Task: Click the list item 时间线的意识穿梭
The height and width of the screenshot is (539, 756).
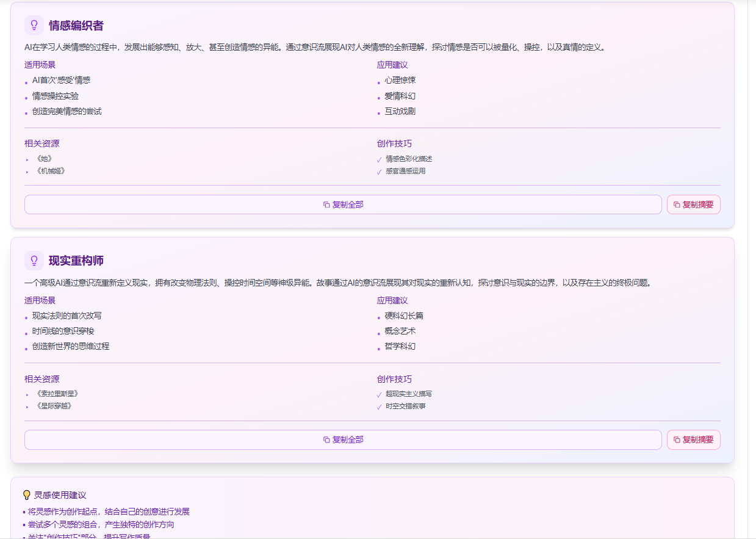Action: [63, 331]
